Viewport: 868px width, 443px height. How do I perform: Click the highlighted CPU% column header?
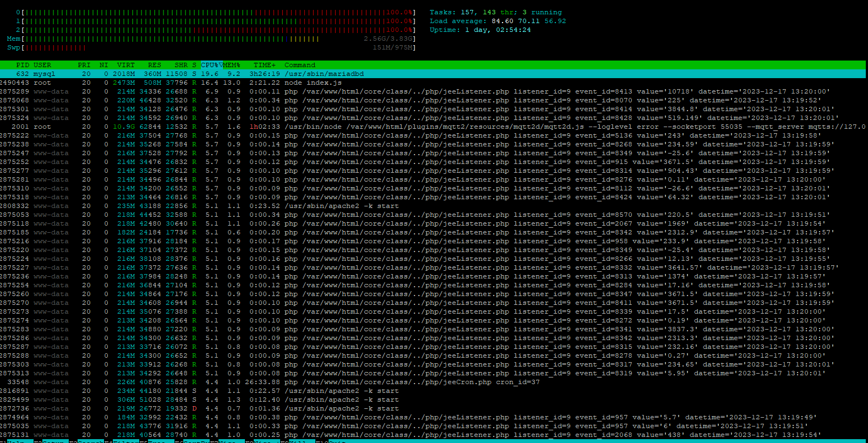[210, 65]
